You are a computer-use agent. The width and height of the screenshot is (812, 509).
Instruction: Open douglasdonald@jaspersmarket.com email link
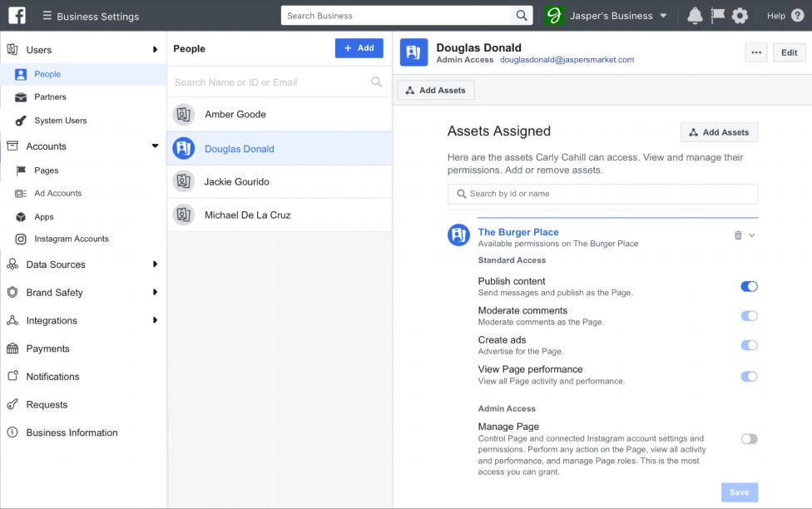pyautogui.click(x=567, y=60)
